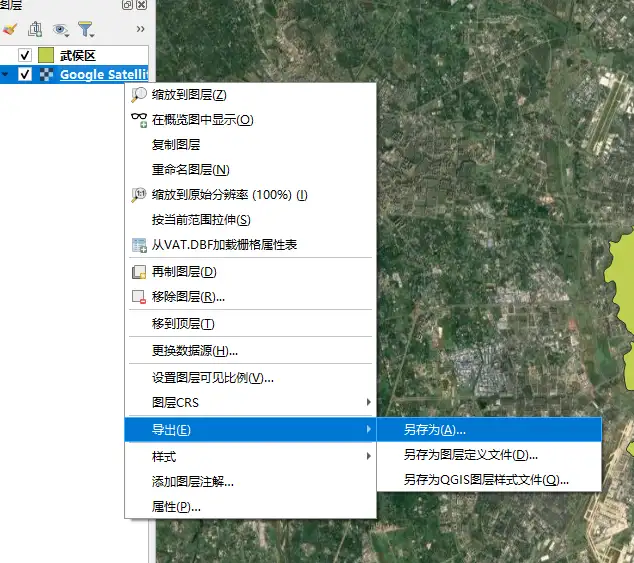Click 移除图层(R)... to remove layer
Image resolution: width=634 pixels, height=563 pixels.
click(x=188, y=296)
